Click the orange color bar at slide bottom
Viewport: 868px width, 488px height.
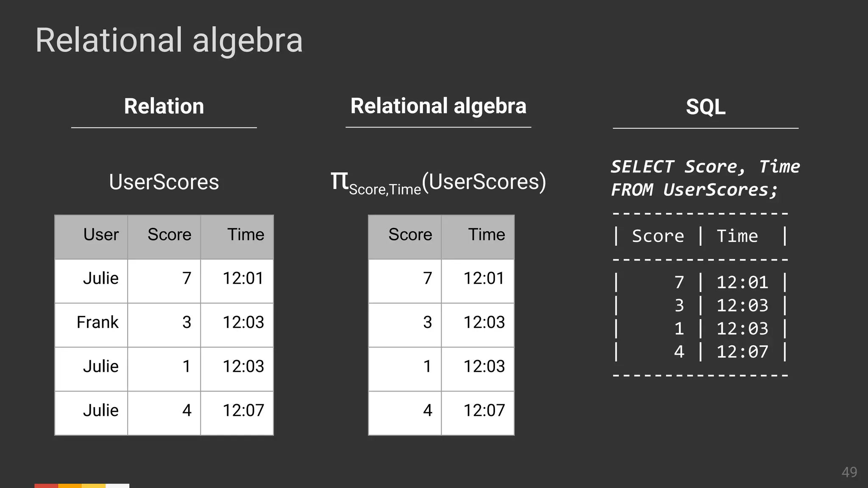point(70,485)
